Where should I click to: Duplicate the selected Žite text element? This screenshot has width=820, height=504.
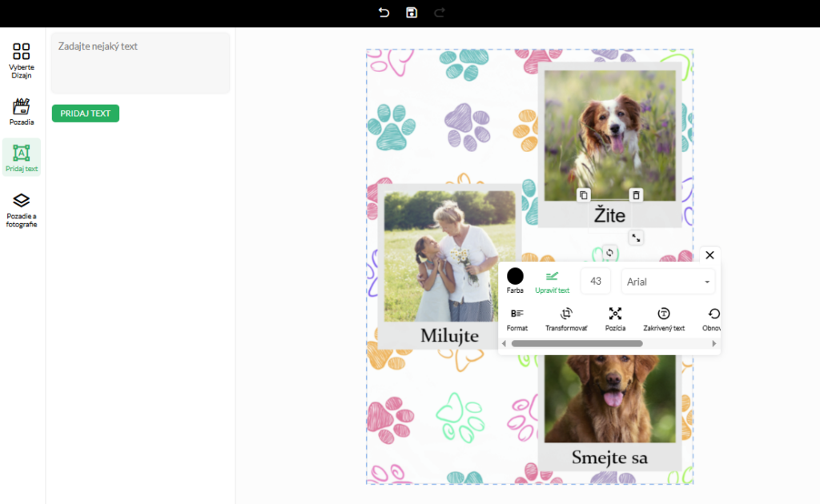[583, 195]
